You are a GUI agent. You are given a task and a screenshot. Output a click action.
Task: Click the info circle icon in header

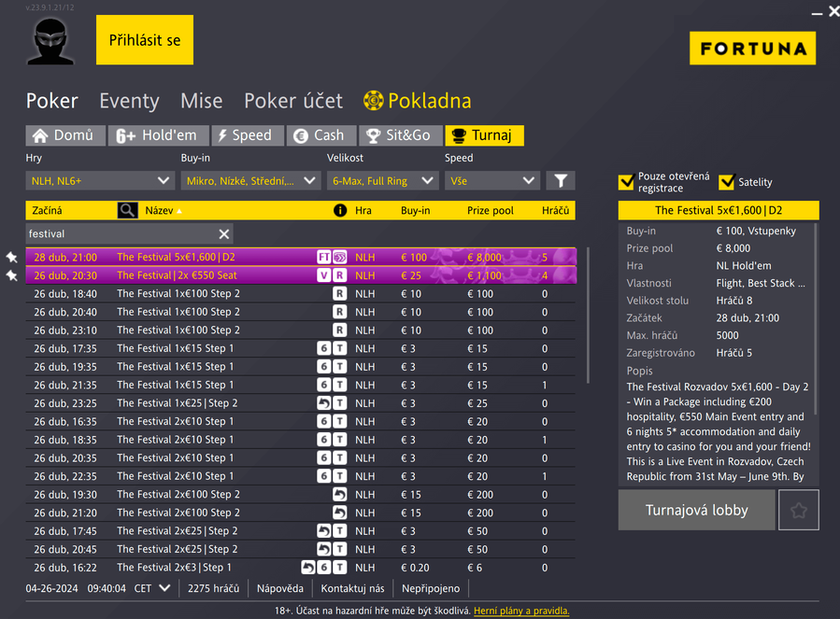tap(340, 210)
